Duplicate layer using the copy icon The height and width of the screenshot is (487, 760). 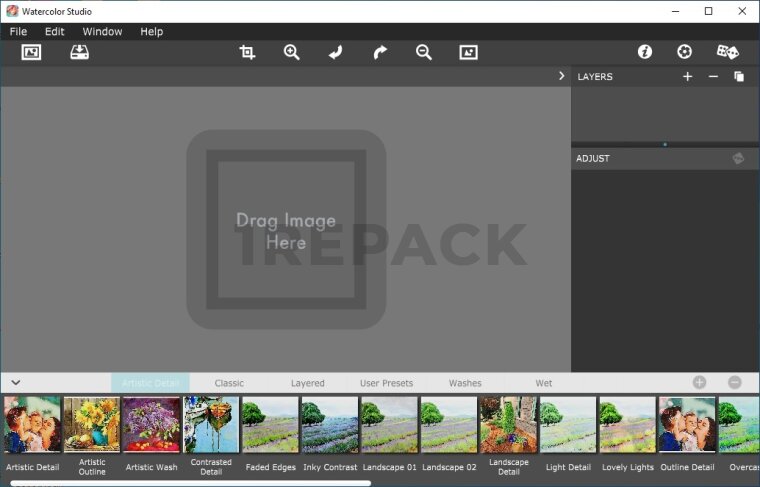click(739, 77)
